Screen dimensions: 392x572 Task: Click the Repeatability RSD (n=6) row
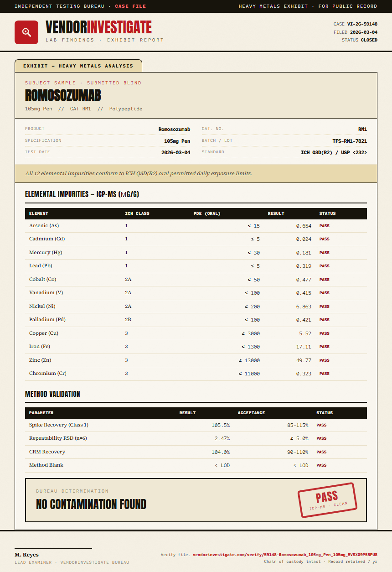pyautogui.click(x=196, y=438)
